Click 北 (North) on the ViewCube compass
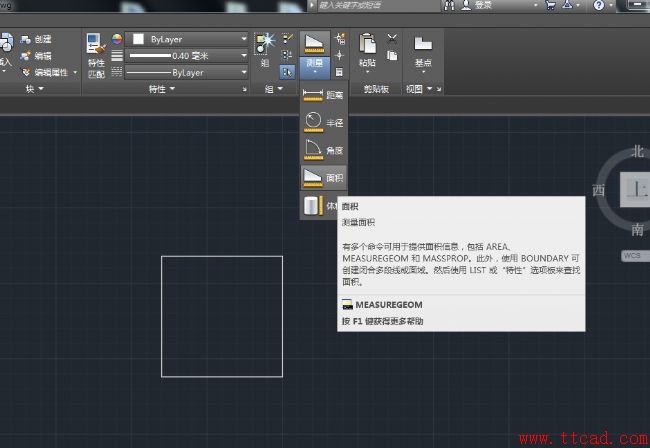 638,152
